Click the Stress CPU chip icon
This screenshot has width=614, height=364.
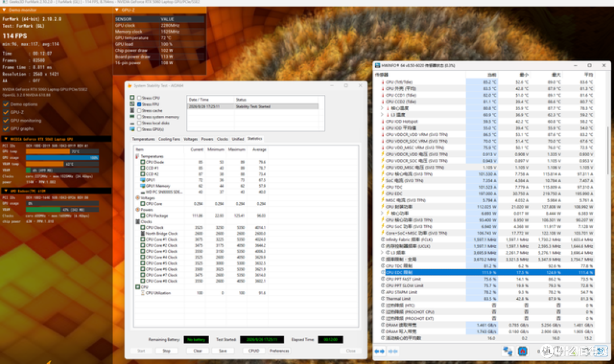(x=132, y=98)
